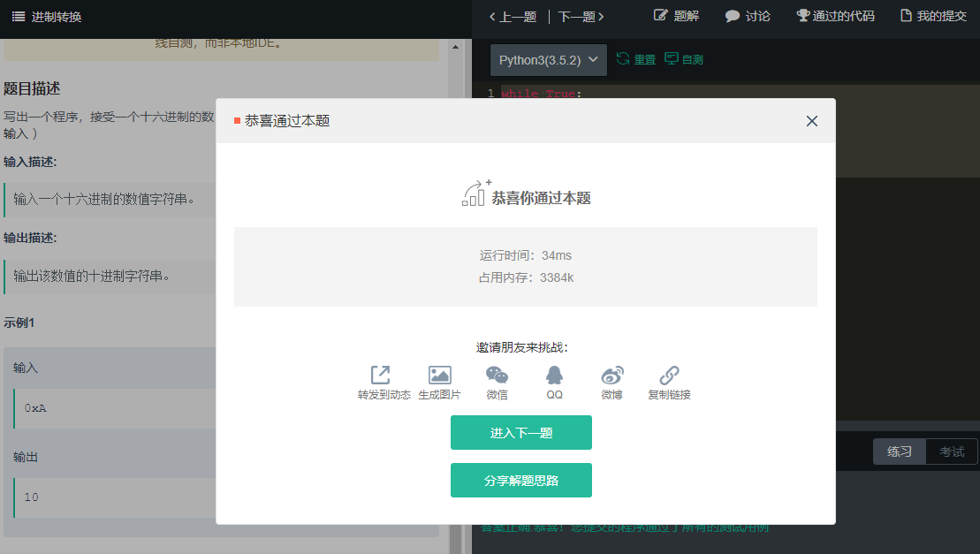Screen dimensions: 980x554
Task: Open the hamburger menu next to 进制转换
Action: pos(19,17)
